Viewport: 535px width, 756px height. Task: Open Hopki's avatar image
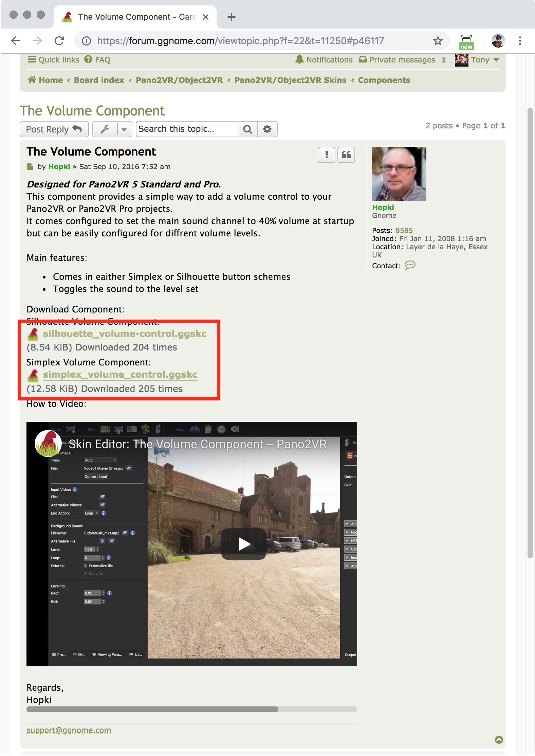pyautogui.click(x=399, y=174)
